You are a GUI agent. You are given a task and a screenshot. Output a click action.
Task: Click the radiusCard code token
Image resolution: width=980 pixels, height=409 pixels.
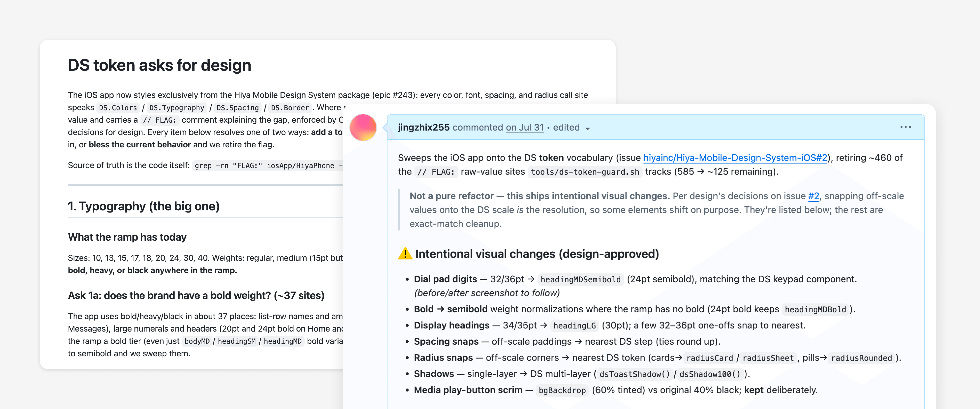pyautogui.click(x=709, y=358)
